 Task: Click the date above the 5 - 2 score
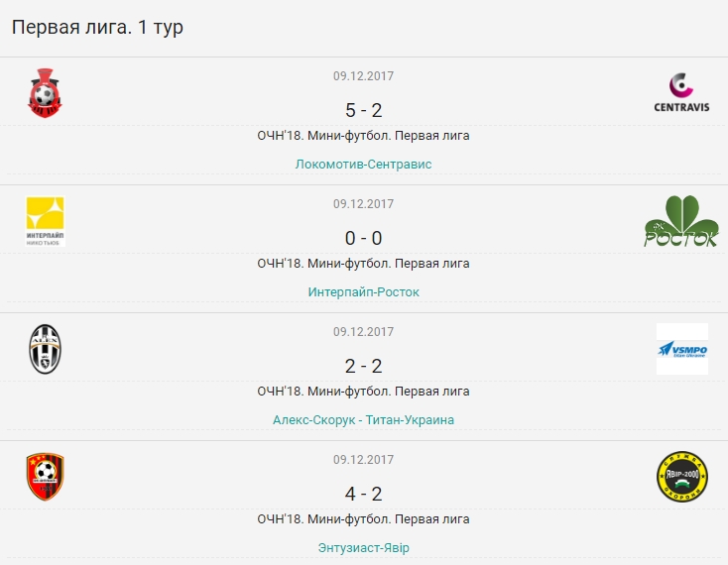pyautogui.click(x=364, y=76)
